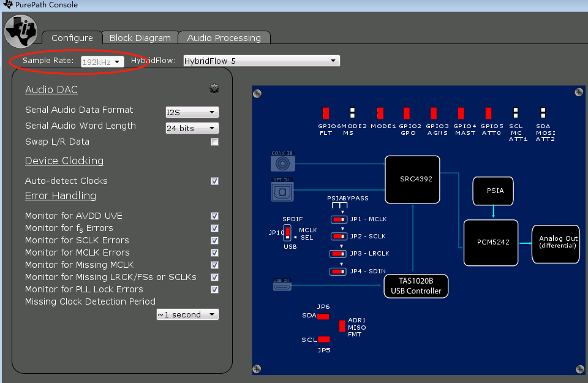Toggle Monitor for Missing MCLK checkbox
The height and width of the screenshot is (383, 588).
[x=214, y=265]
